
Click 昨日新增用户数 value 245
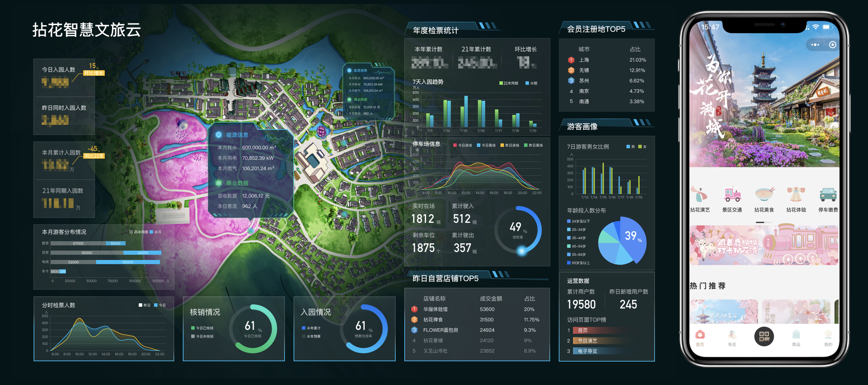click(x=628, y=305)
